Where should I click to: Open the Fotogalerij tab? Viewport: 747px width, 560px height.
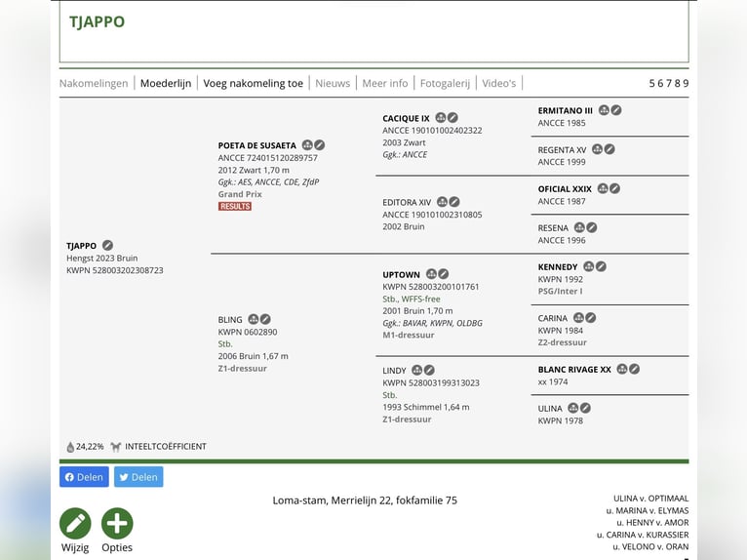click(x=445, y=83)
